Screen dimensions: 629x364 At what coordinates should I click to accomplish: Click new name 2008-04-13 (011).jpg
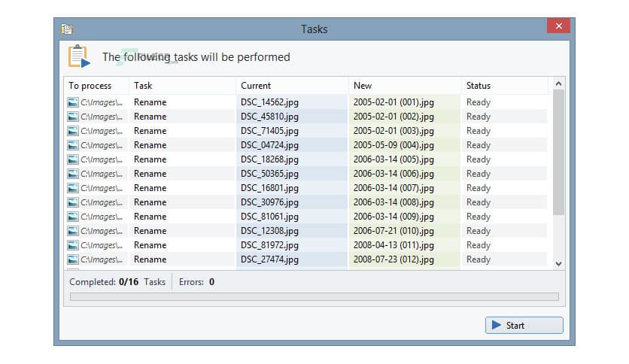pos(394,245)
